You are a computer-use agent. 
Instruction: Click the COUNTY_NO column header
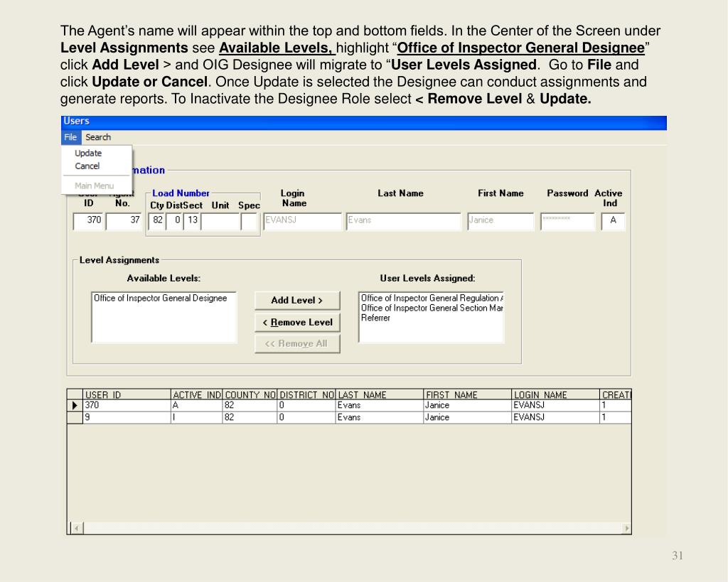click(x=250, y=394)
